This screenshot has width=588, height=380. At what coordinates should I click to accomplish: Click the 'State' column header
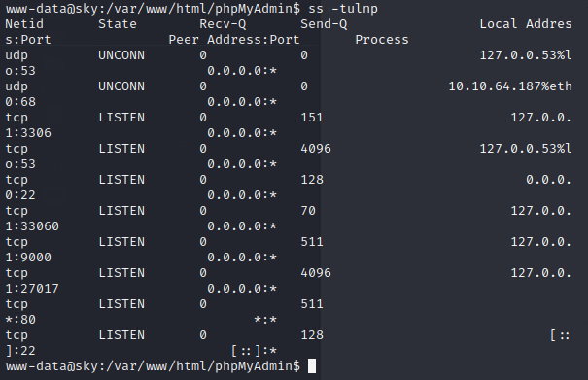point(118,24)
